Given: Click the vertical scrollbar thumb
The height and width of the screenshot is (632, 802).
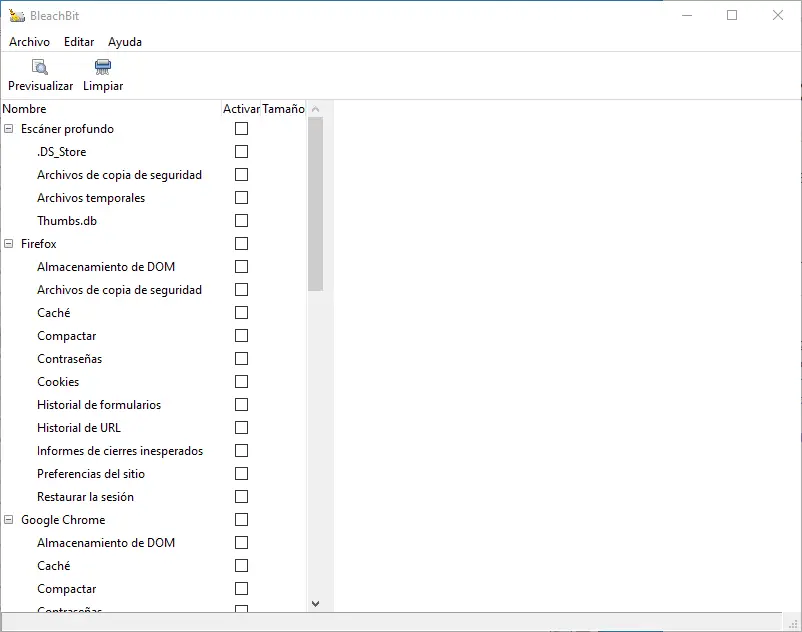Looking at the screenshot, I should coord(316,204).
